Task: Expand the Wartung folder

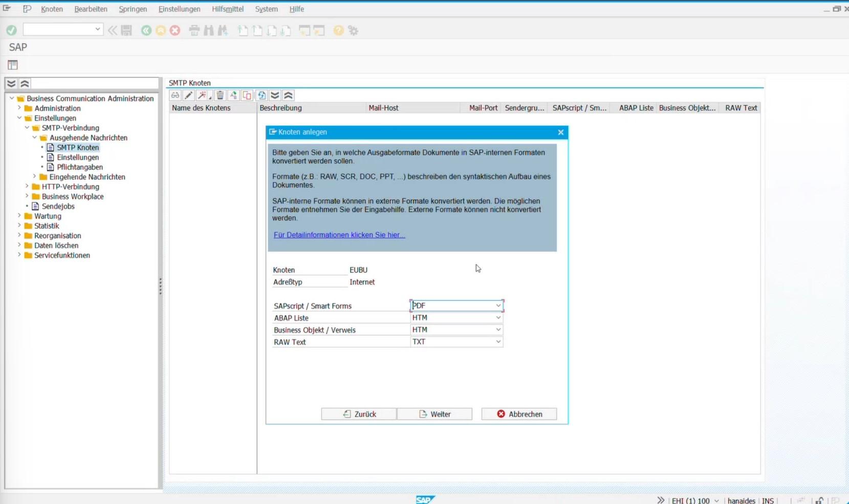Action: click(x=19, y=216)
